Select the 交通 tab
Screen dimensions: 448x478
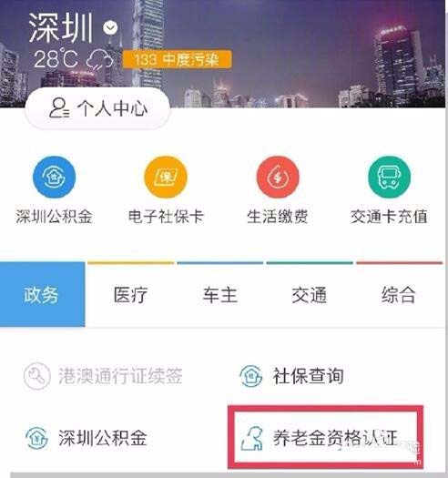(x=310, y=295)
